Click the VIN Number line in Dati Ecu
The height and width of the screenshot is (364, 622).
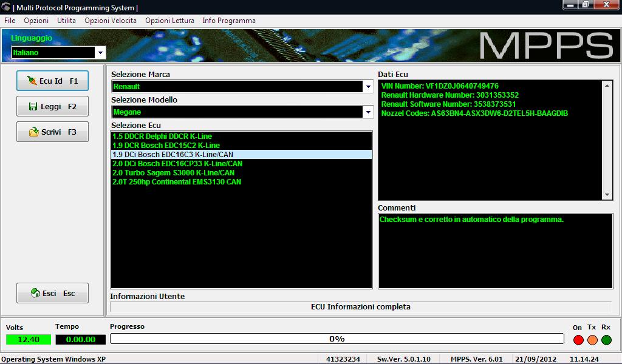[440, 86]
